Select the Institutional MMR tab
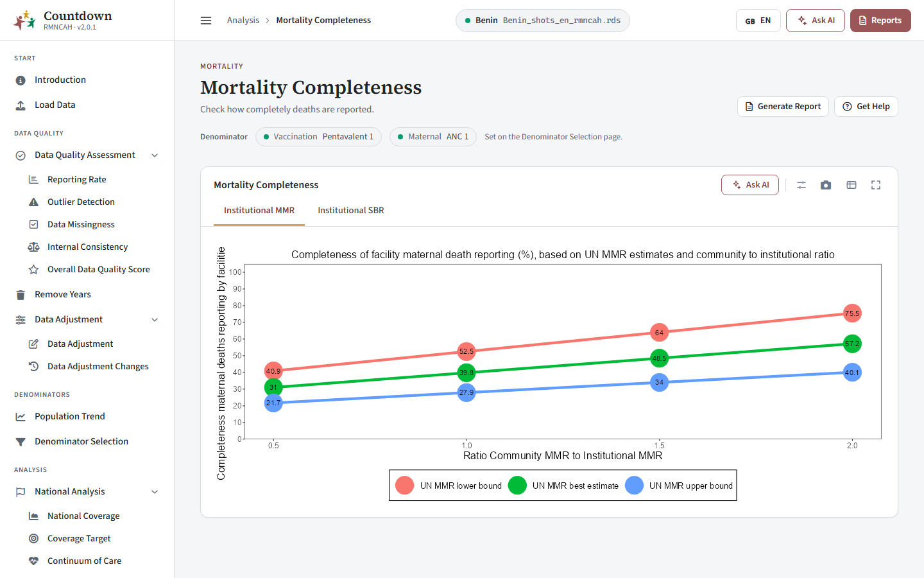This screenshot has width=924, height=578. (x=259, y=210)
